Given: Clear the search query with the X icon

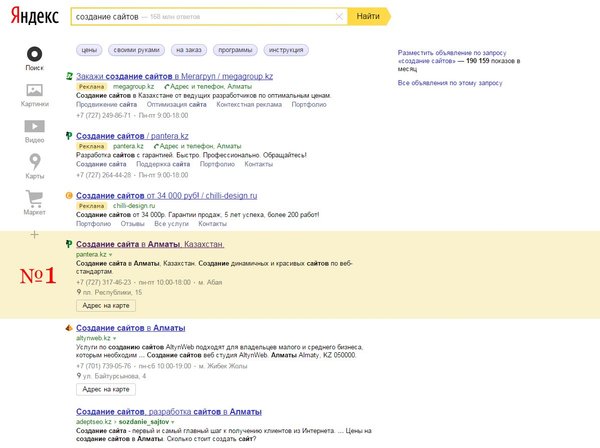Looking at the screenshot, I should (x=337, y=17).
